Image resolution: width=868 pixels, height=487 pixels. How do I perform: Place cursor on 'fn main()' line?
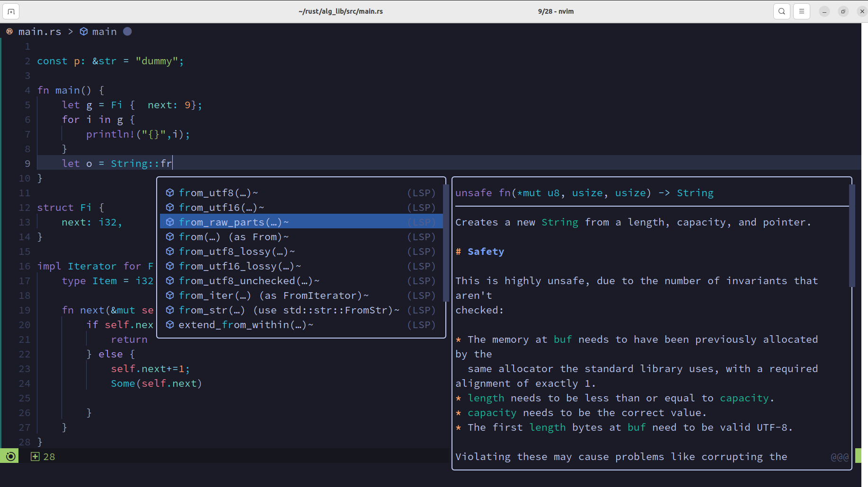[71, 90]
